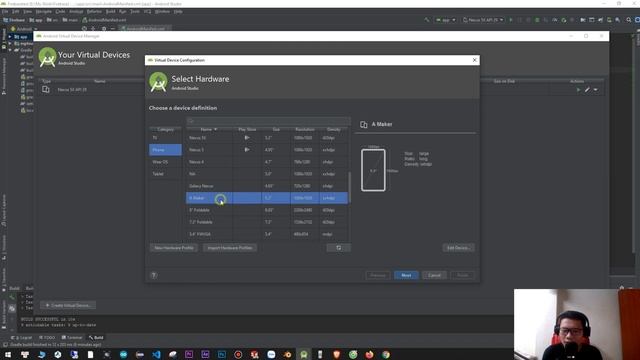This screenshot has height=360, width=640.
Task: Click Create Virtual Device button in AVD Manager
Action: pos(68,305)
